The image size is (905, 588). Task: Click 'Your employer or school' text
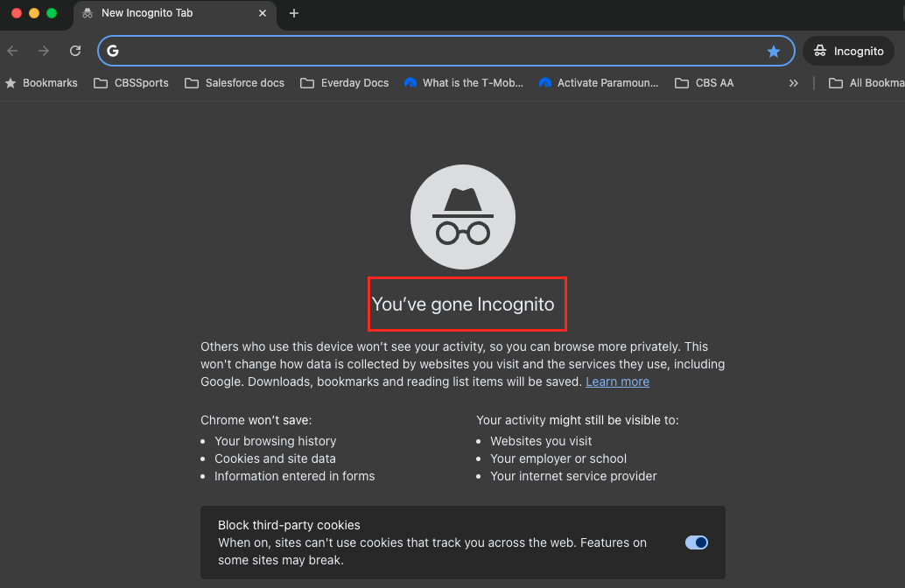(x=558, y=458)
